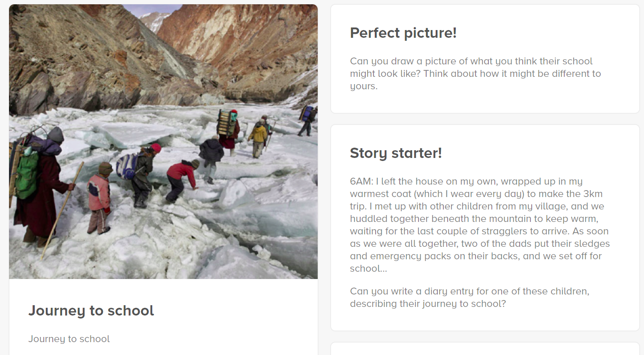
Task: Select the "Perfect picture!" heading
Action: pos(403,33)
